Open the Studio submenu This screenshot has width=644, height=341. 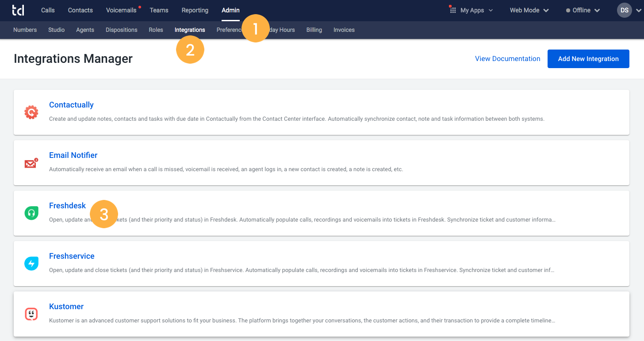click(57, 30)
